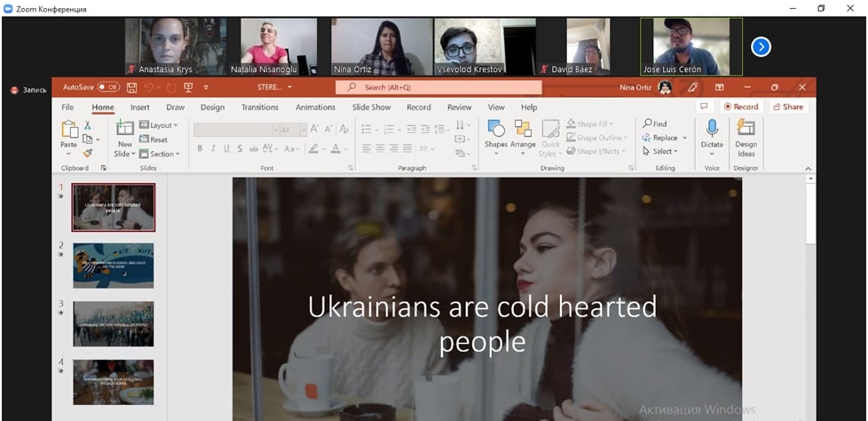The width and height of the screenshot is (868, 421).
Task: Switch to the Transitions tab
Action: click(x=260, y=107)
